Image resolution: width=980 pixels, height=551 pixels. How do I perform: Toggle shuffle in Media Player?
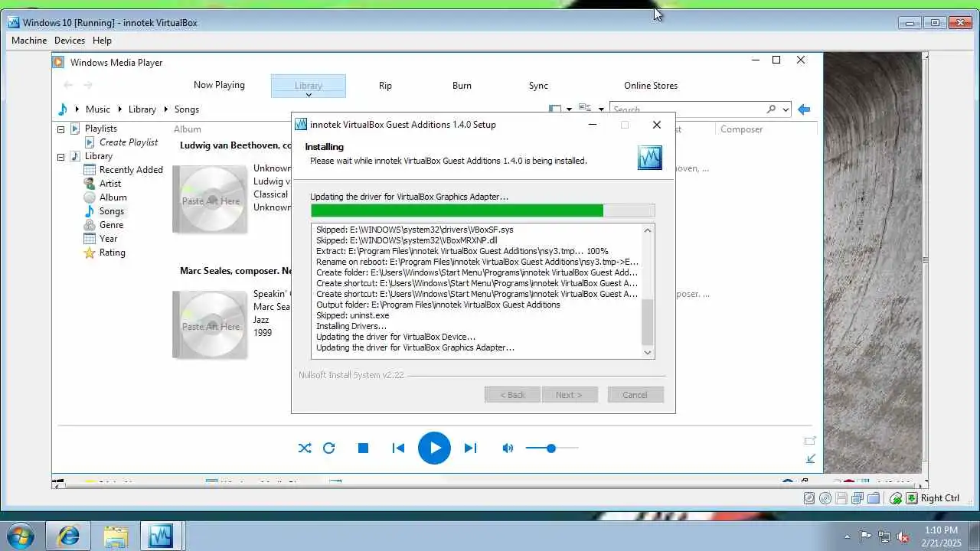point(305,448)
